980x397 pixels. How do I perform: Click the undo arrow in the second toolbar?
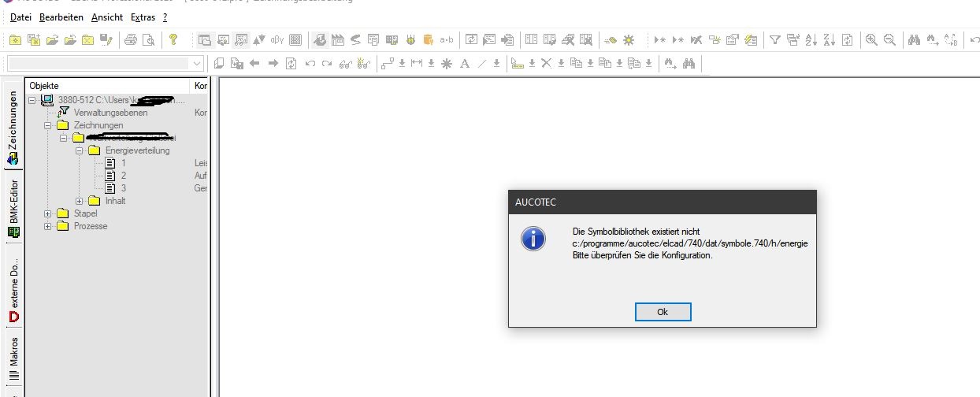tap(310, 64)
